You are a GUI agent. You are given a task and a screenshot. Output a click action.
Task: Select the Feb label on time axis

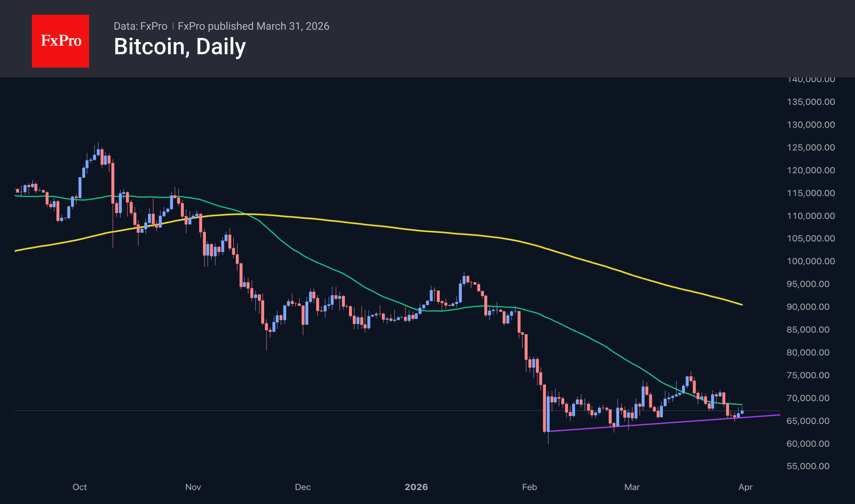[529, 487]
